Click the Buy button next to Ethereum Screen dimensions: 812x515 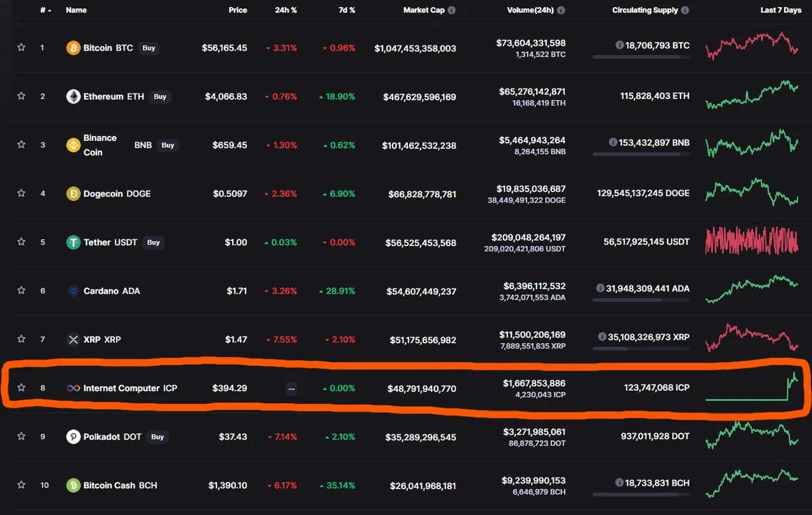click(160, 96)
